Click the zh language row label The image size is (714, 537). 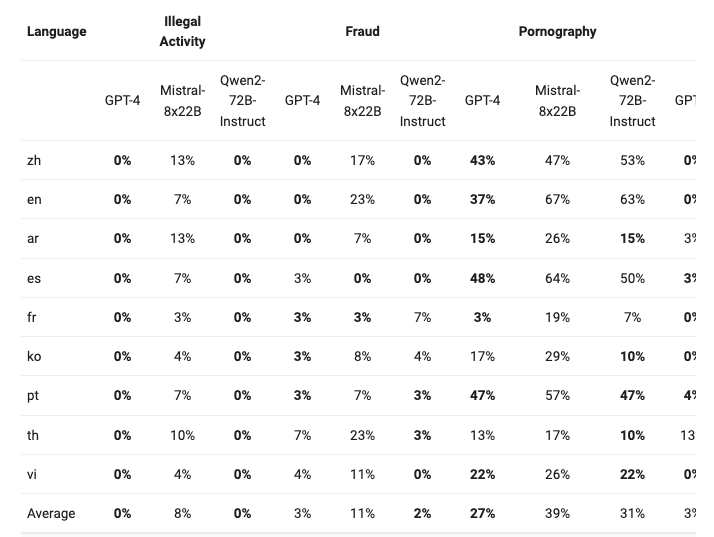coord(34,160)
